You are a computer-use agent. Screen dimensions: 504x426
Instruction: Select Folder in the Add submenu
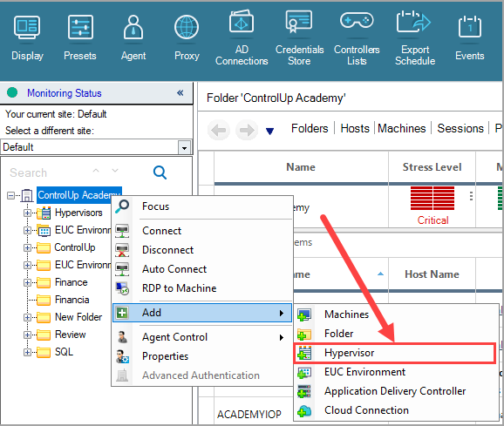pyautogui.click(x=395, y=334)
